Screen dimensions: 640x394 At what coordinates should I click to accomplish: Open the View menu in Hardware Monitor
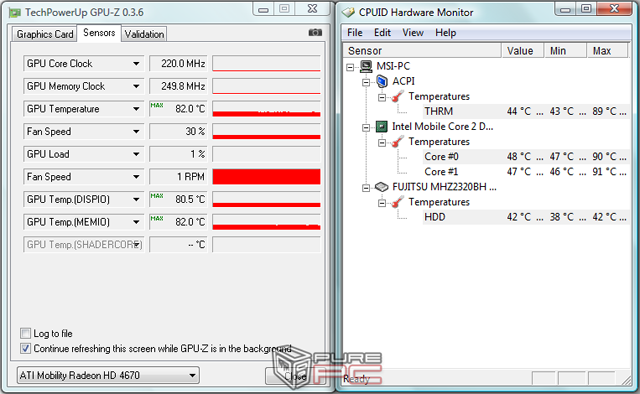click(x=413, y=33)
